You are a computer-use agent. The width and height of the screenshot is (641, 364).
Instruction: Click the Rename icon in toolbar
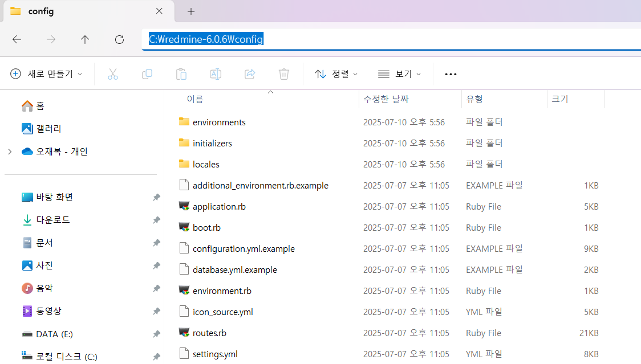tap(216, 74)
